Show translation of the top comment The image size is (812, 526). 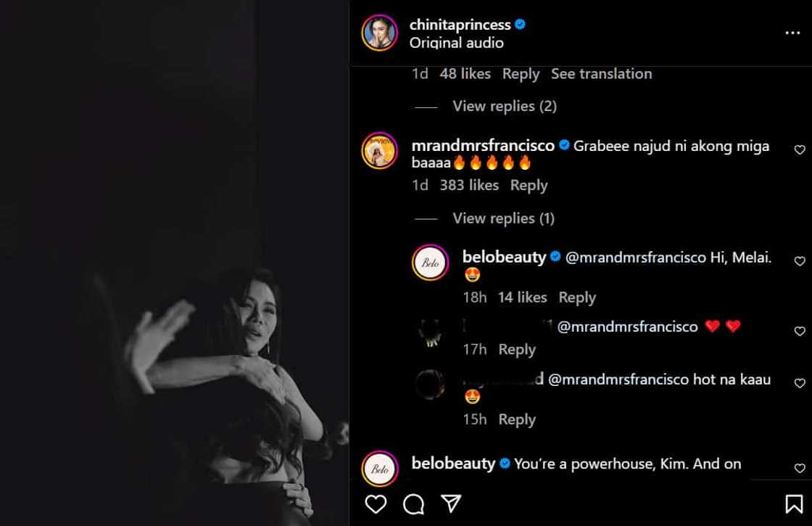pyautogui.click(x=601, y=73)
